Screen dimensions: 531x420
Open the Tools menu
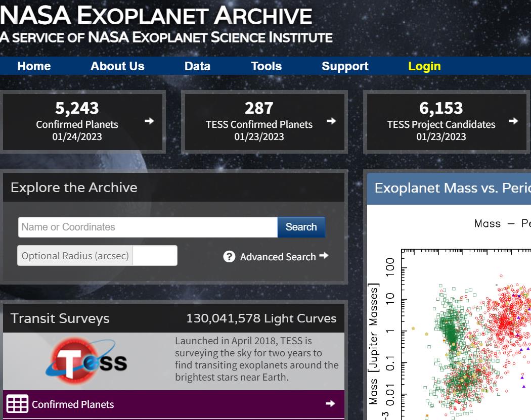pyautogui.click(x=266, y=66)
